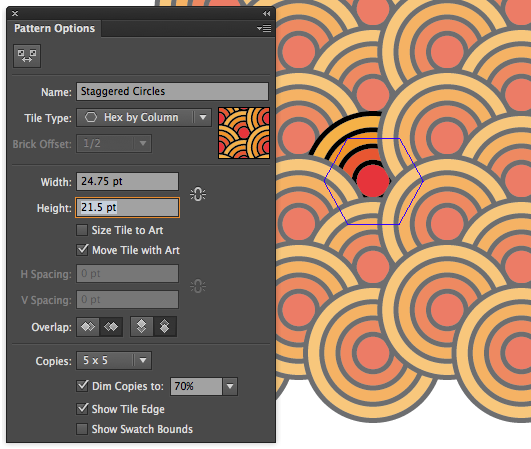Open the Tile Type dropdown
Screen dimensions: 531x449
point(144,117)
